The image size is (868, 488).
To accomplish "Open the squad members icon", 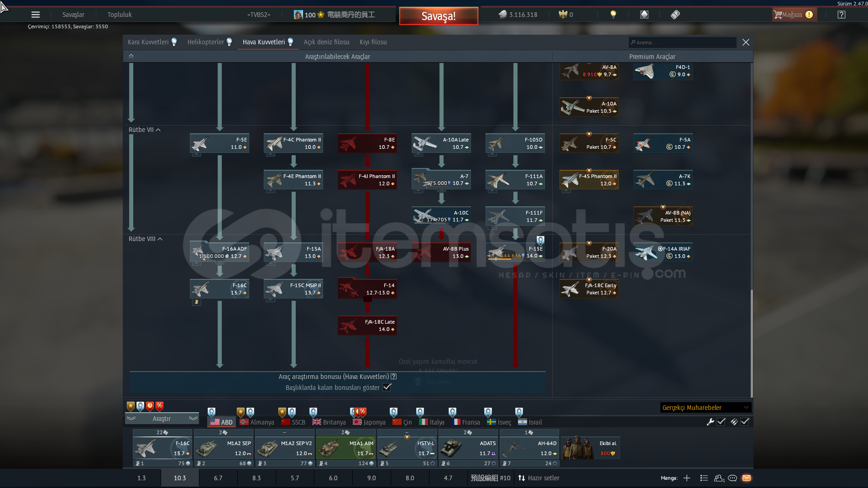I will pyautogui.click(x=719, y=478).
